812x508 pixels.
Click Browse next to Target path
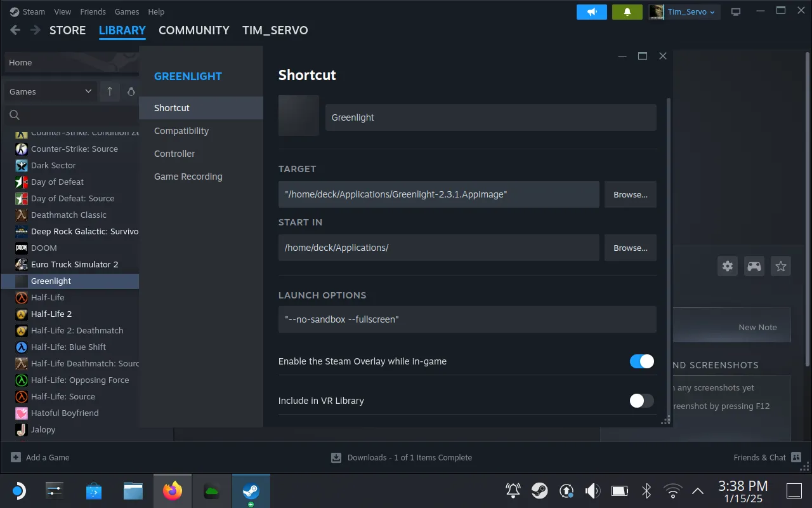click(x=630, y=194)
